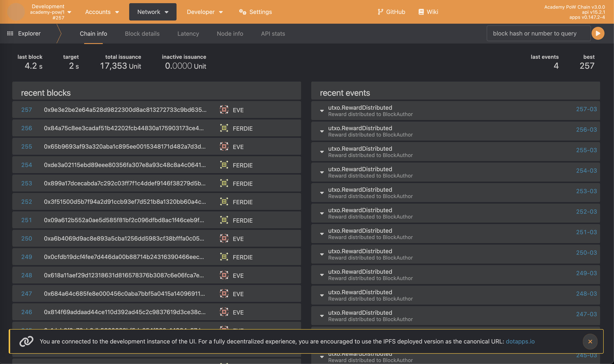The image size is (614, 364).
Task: Click the block hash query input field
Action: click(538, 33)
